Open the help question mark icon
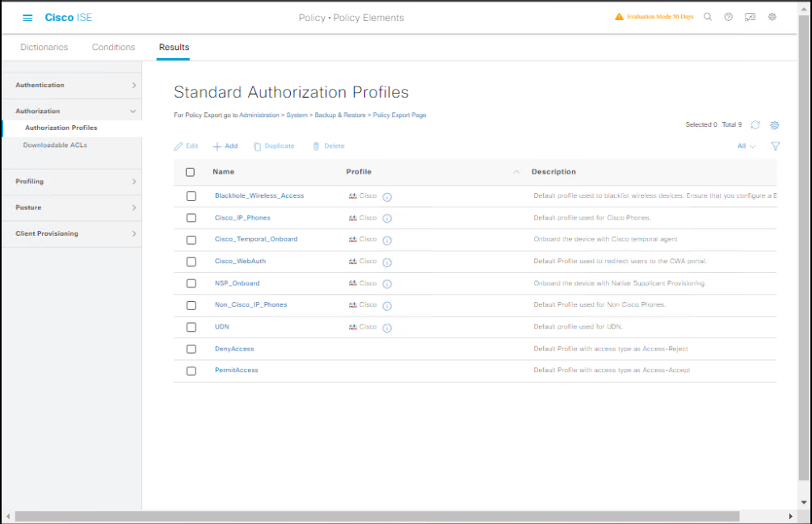This screenshot has width=812, height=524. (x=729, y=17)
